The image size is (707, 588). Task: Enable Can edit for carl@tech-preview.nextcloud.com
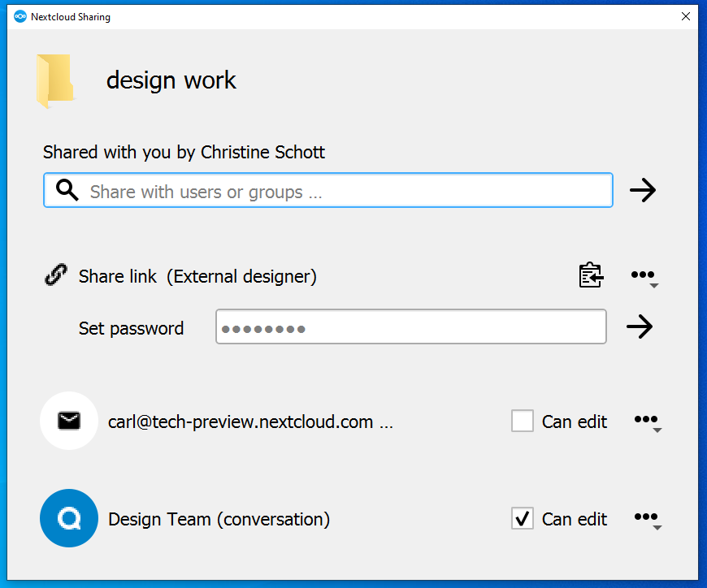pos(523,421)
